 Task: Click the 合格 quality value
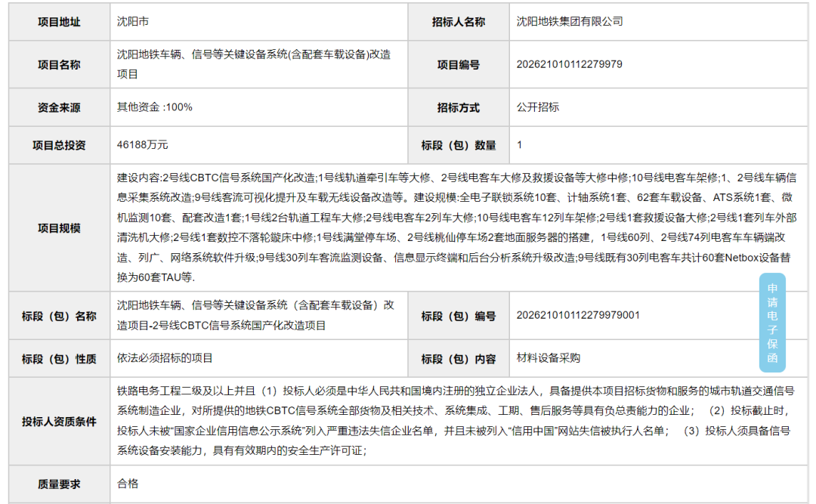(128, 484)
